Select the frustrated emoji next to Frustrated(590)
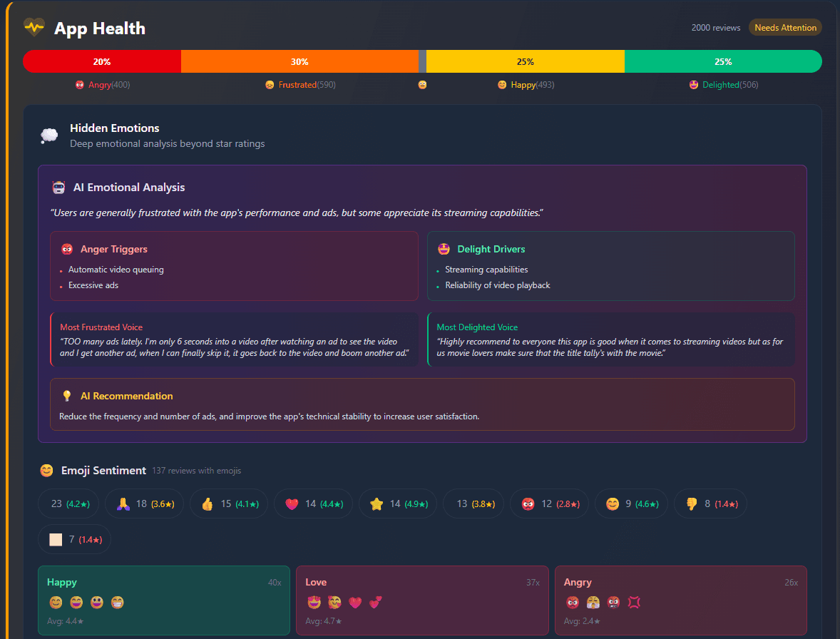The height and width of the screenshot is (639, 840). click(269, 84)
